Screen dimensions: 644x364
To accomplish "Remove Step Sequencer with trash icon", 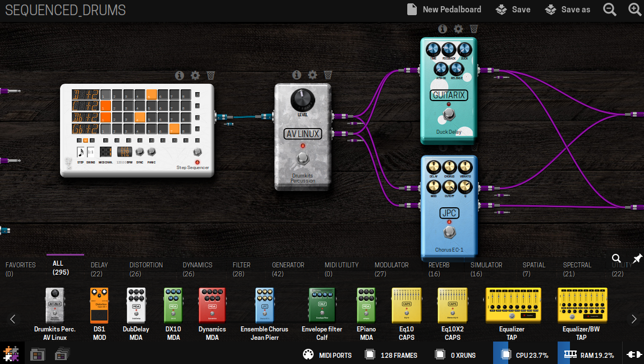I will coord(211,75).
